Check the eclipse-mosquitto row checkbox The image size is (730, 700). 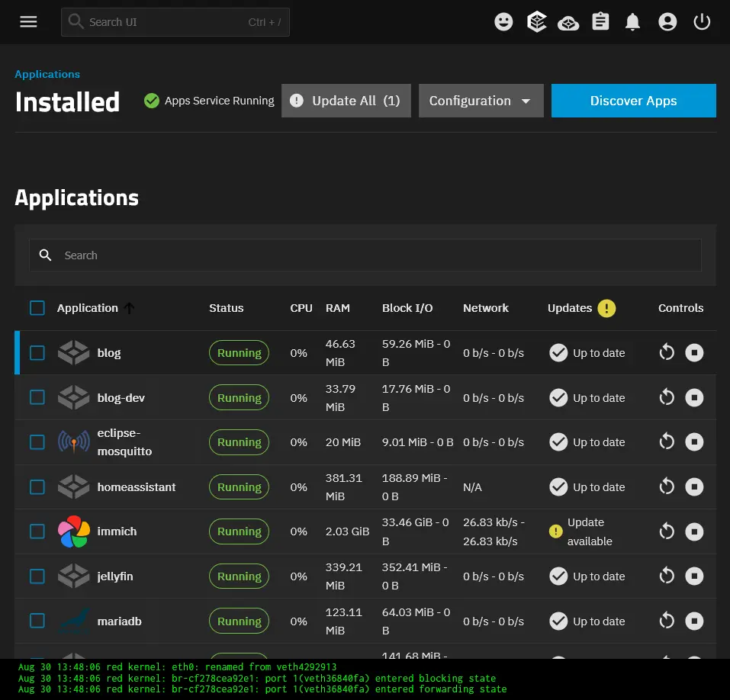37,442
